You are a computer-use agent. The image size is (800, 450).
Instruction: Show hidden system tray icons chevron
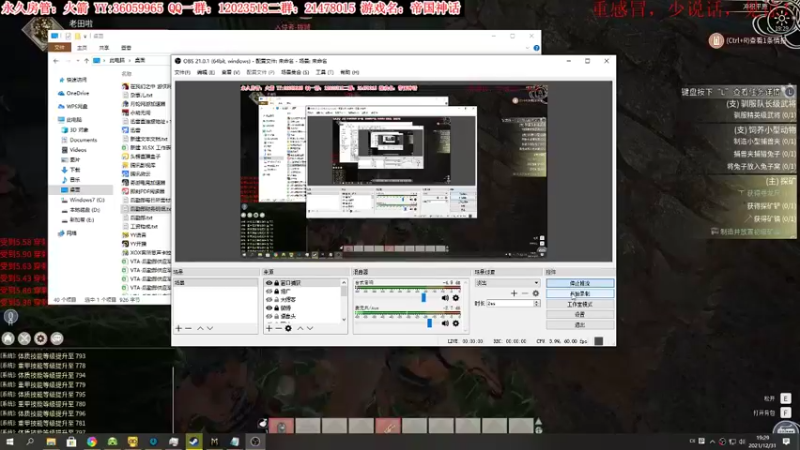(x=712, y=442)
